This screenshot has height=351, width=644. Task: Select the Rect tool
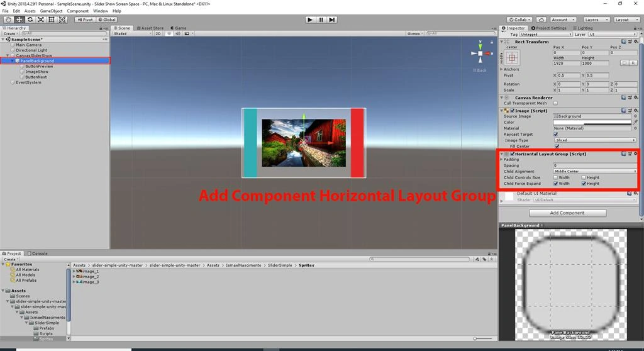tap(52, 19)
